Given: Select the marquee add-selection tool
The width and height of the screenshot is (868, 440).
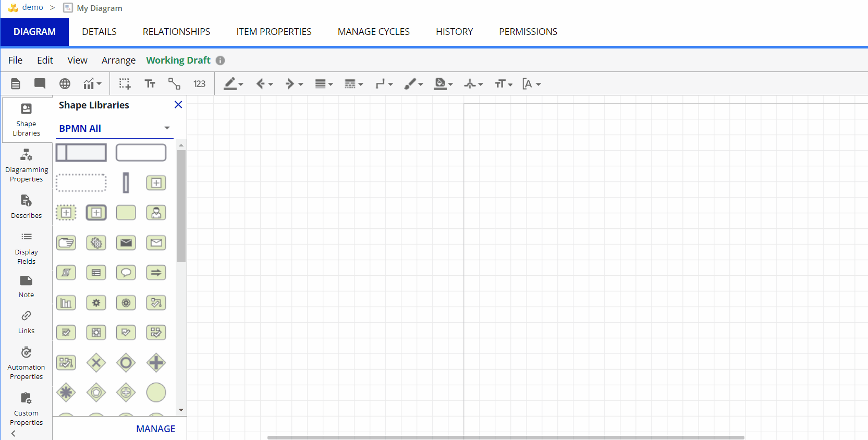Looking at the screenshot, I should [x=125, y=83].
